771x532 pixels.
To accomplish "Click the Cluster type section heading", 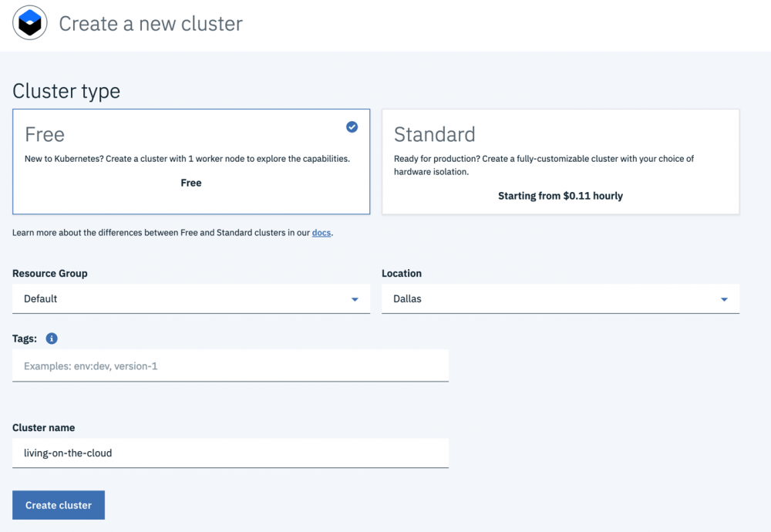I will pyautogui.click(x=66, y=91).
